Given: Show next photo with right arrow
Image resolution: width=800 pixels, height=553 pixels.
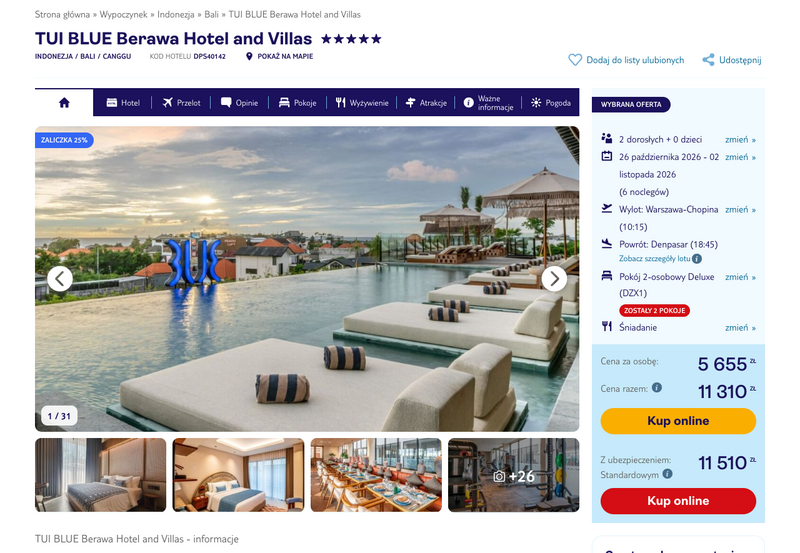Looking at the screenshot, I should coord(554,279).
